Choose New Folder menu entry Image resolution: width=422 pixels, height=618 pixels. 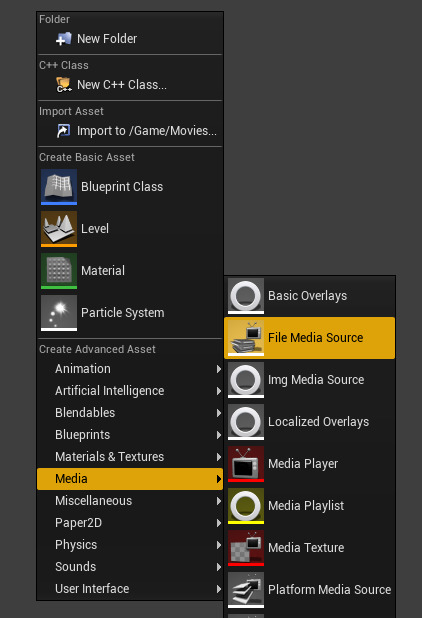click(x=130, y=39)
